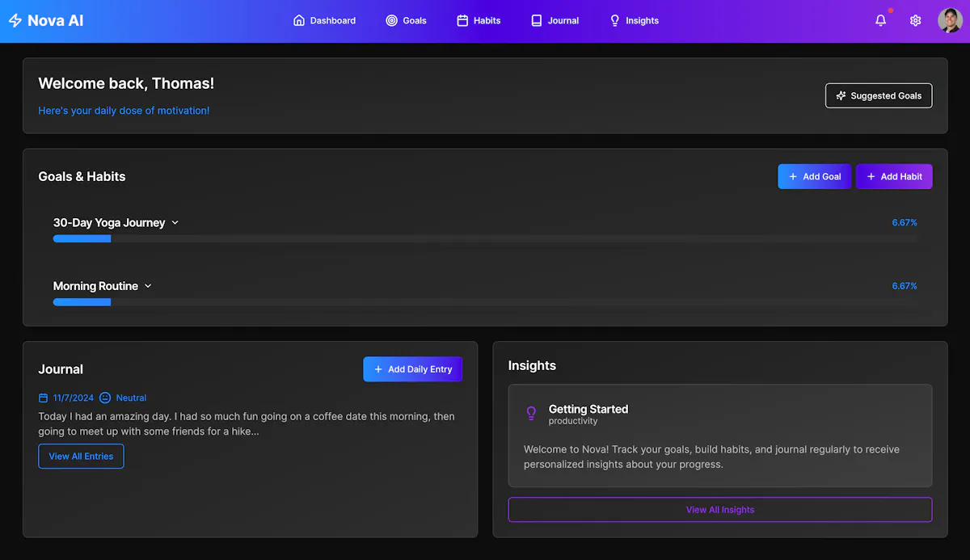Open Thomas's profile avatar
This screenshot has height=560, width=970.
tap(950, 21)
